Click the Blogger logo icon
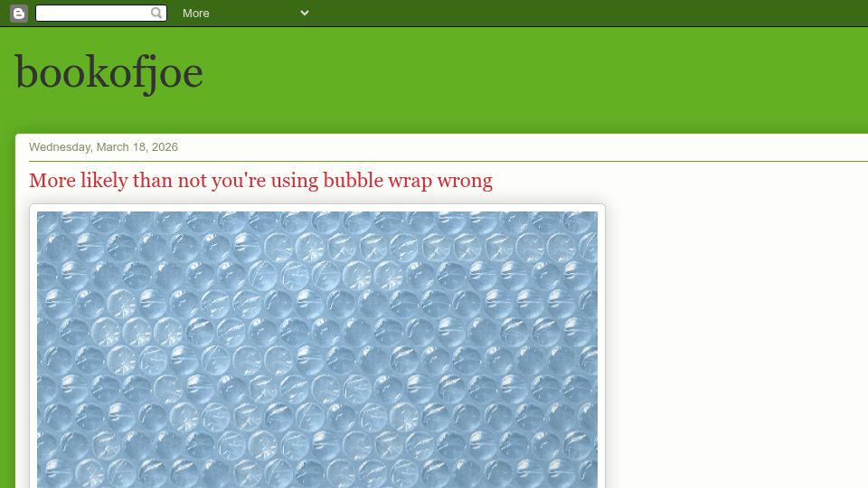Viewport: 868px width, 488px height. pyautogui.click(x=19, y=14)
